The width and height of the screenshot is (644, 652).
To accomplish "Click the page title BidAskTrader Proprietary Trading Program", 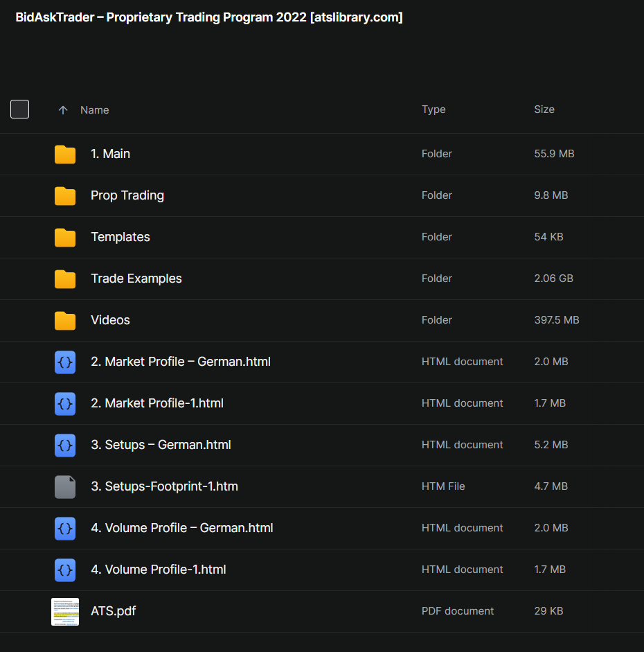I will point(209,17).
